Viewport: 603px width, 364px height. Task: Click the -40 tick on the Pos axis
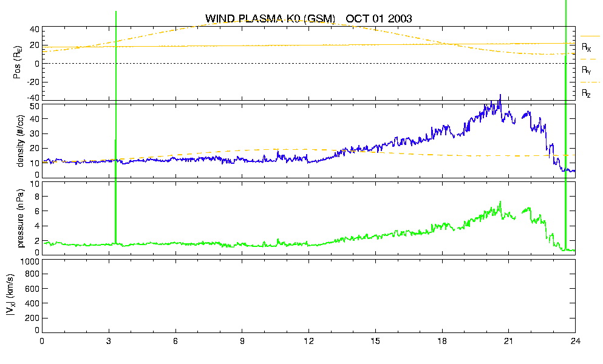click(33, 98)
